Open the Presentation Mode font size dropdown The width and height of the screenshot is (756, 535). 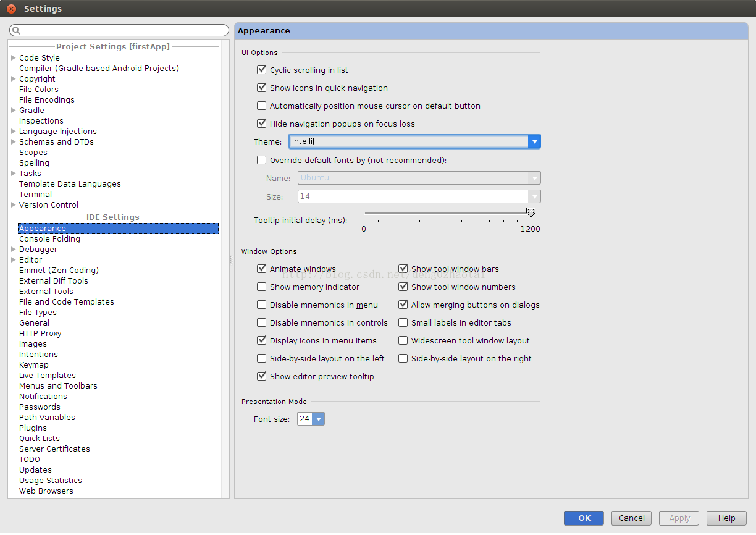tap(319, 419)
